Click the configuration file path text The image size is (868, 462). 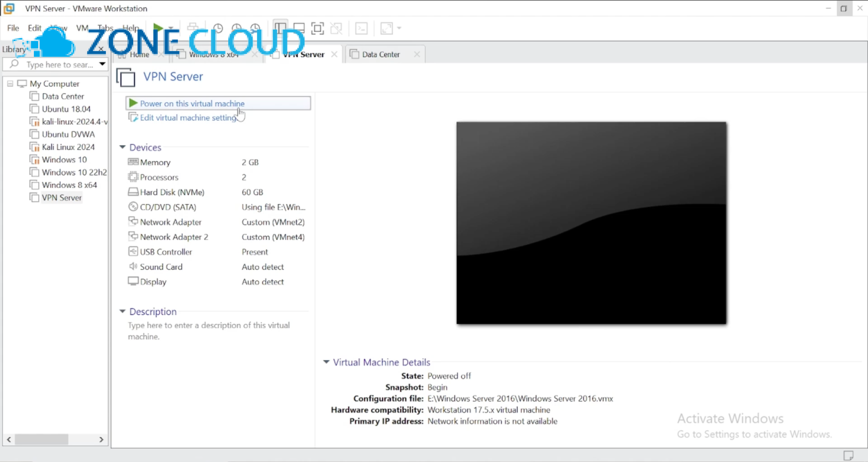(520, 399)
